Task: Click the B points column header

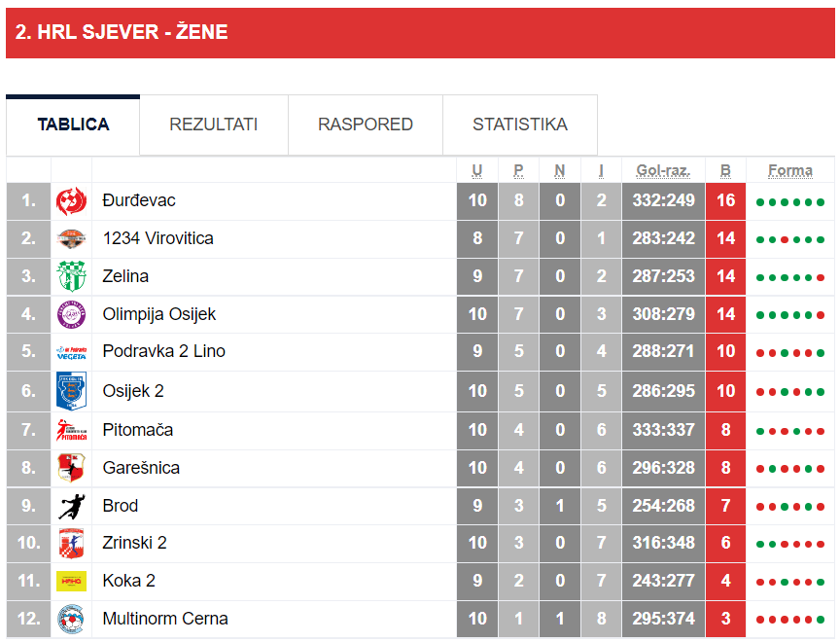Action: click(725, 170)
